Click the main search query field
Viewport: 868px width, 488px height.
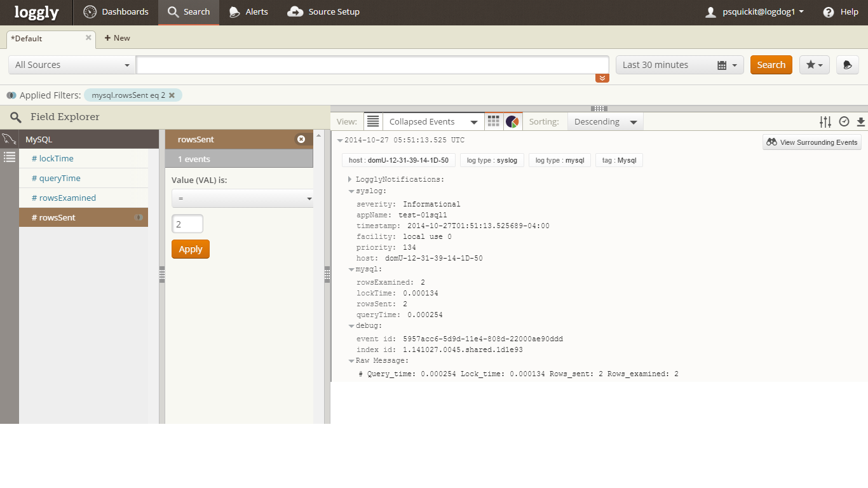coord(372,65)
